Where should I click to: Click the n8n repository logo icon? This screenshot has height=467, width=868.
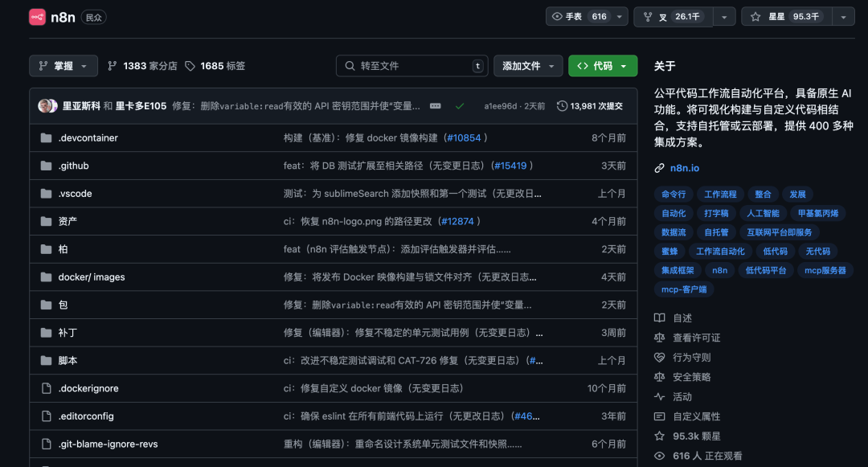[37, 17]
